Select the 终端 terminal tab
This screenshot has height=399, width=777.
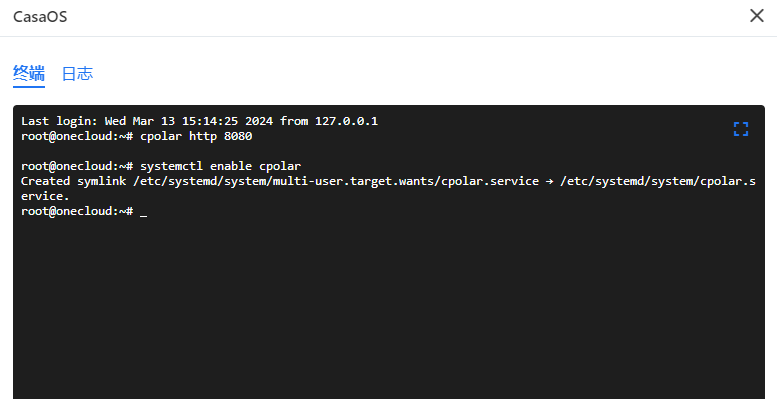(29, 74)
